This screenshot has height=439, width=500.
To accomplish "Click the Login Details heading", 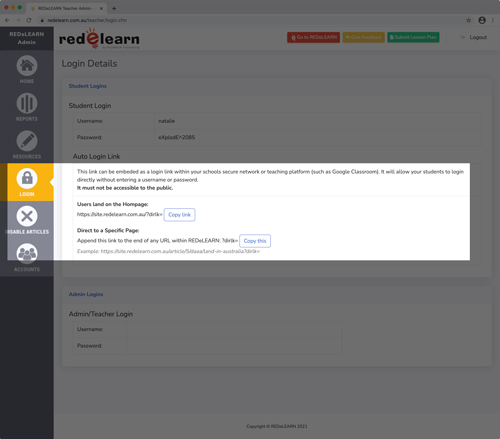I will point(89,64).
